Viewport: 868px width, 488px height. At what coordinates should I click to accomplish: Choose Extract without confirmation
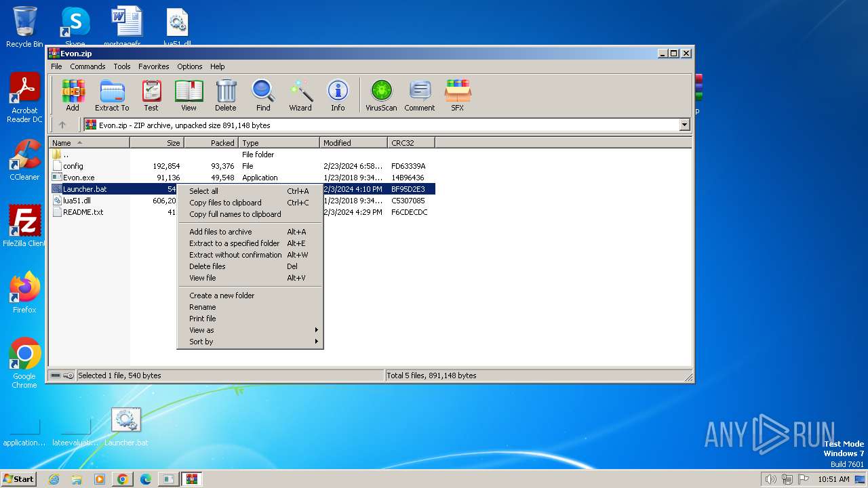tap(250, 255)
